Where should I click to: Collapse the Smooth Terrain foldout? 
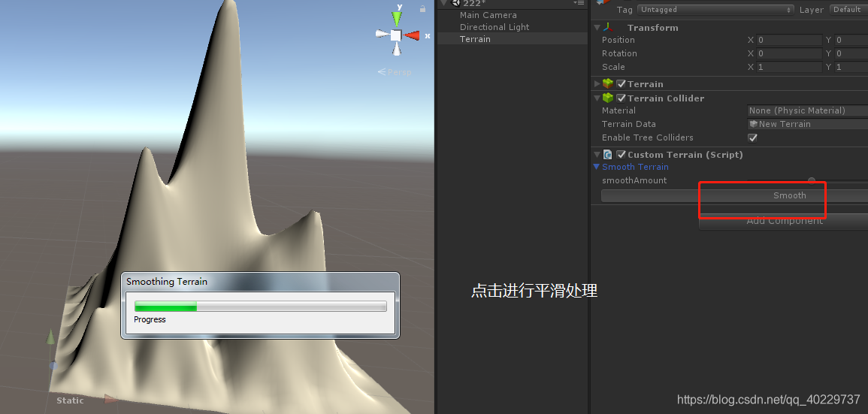click(596, 167)
